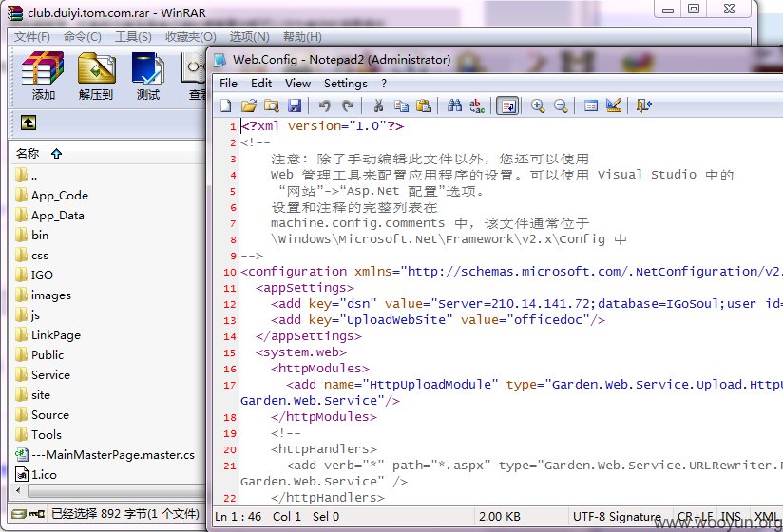Screen dimensions: 783x532
Task: Select the Public folder in WinRAR
Action: (40, 355)
